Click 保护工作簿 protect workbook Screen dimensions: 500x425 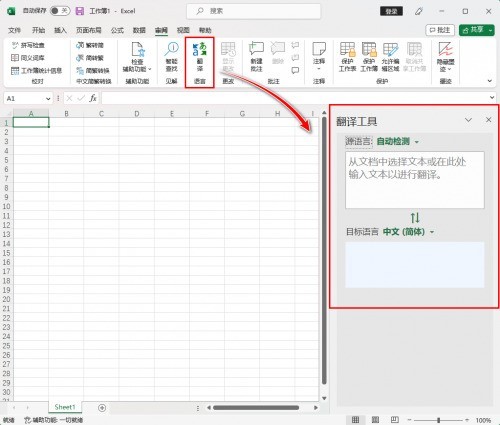pos(369,57)
